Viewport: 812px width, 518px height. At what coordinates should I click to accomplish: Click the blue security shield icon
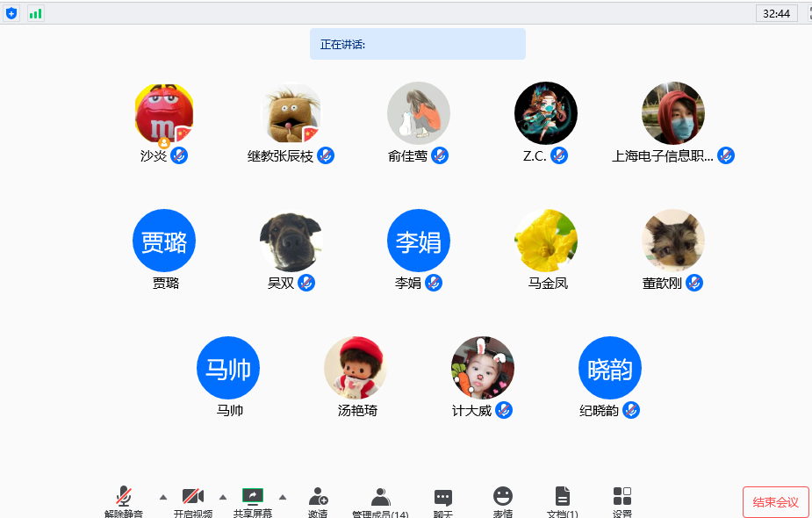(11, 13)
